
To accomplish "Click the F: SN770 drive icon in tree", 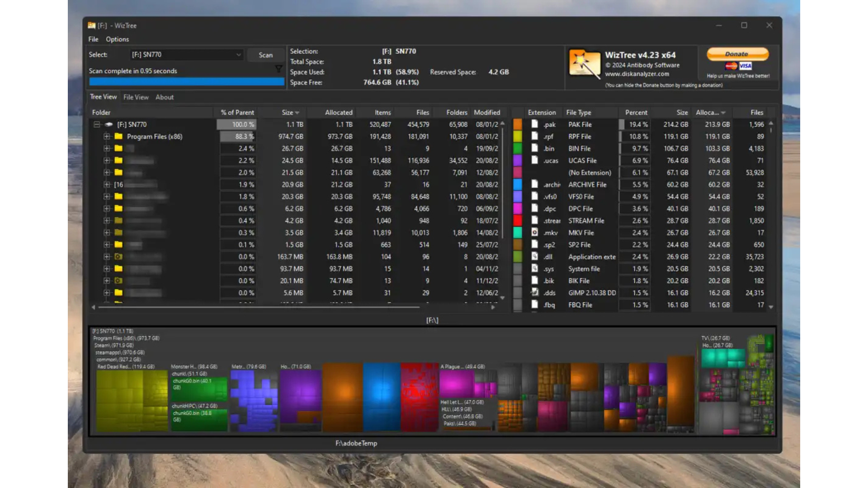I will [109, 124].
